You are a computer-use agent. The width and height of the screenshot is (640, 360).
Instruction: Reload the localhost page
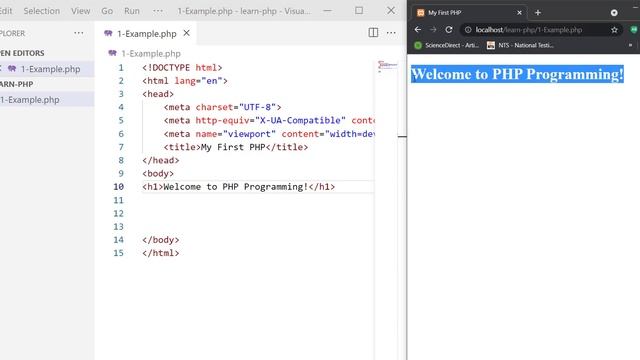(x=449, y=29)
